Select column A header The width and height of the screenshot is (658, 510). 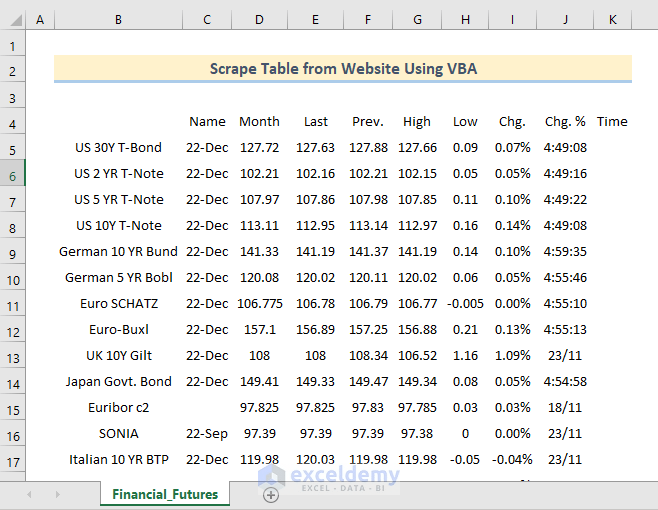point(40,20)
